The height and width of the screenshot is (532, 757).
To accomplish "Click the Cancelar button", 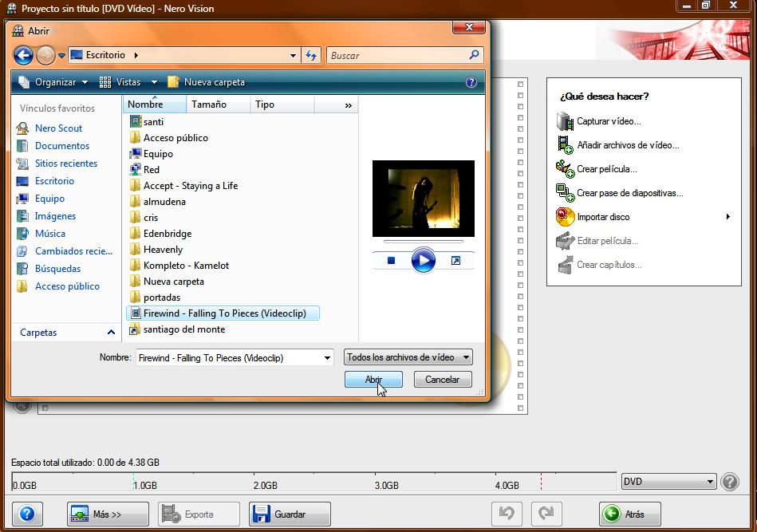I will [443, 380].
